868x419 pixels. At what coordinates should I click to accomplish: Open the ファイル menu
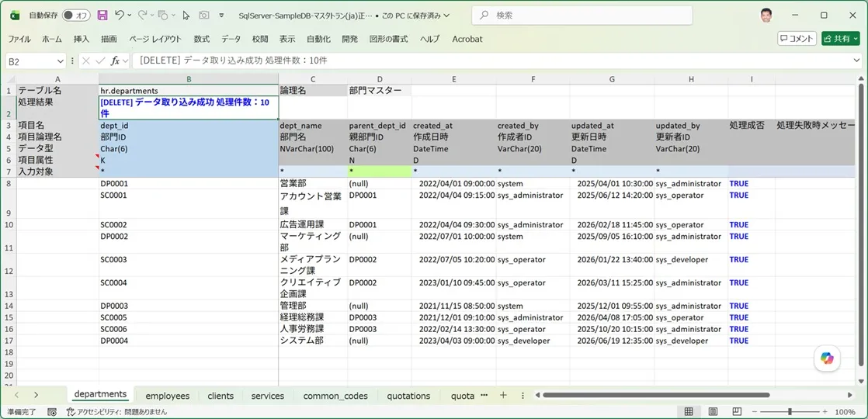(x=19, y=39)
